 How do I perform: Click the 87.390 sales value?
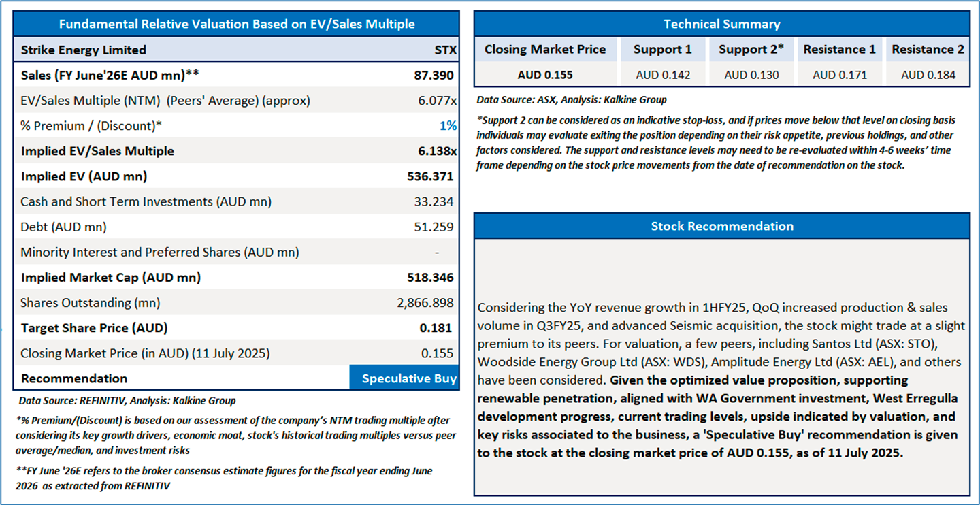434,75
